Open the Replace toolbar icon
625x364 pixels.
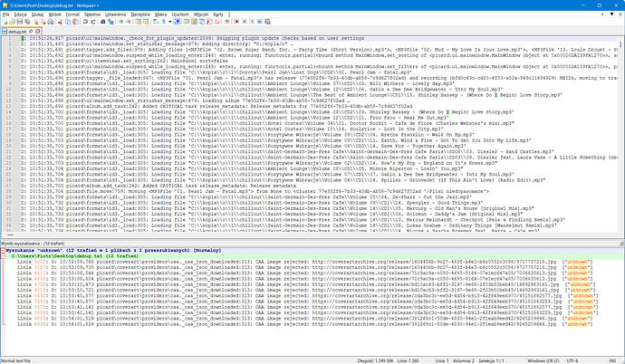click(111, 22)
